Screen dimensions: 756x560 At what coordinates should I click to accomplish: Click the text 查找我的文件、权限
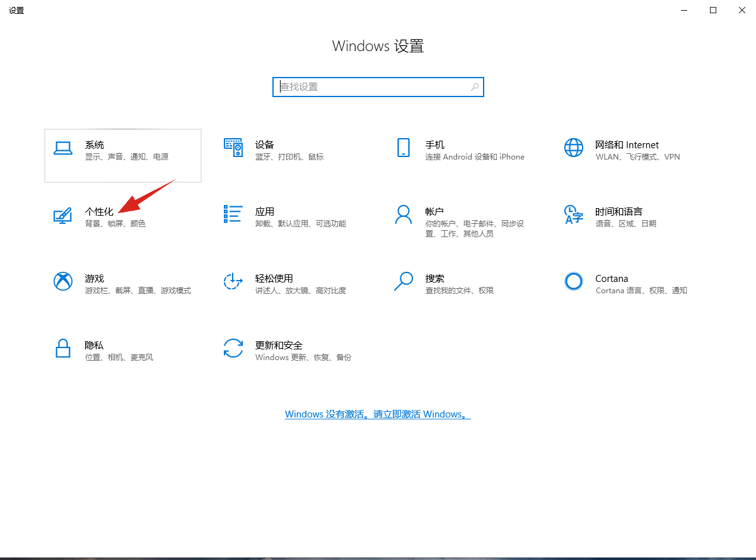point(460,290)
